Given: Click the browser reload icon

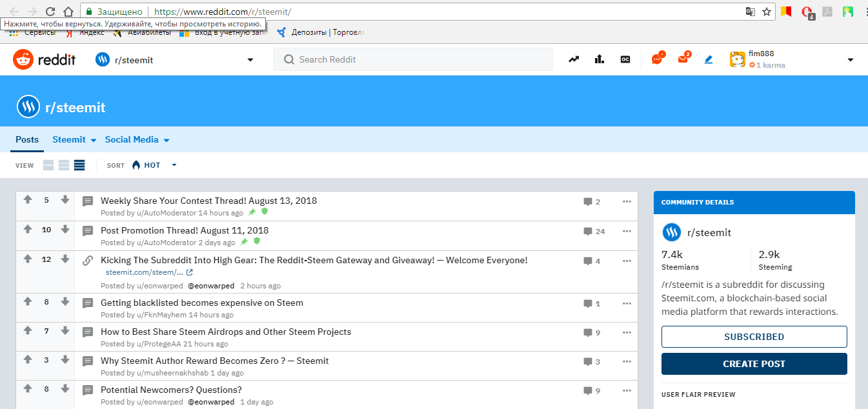Looking at the screenshot, I should [x=50, y=12].
